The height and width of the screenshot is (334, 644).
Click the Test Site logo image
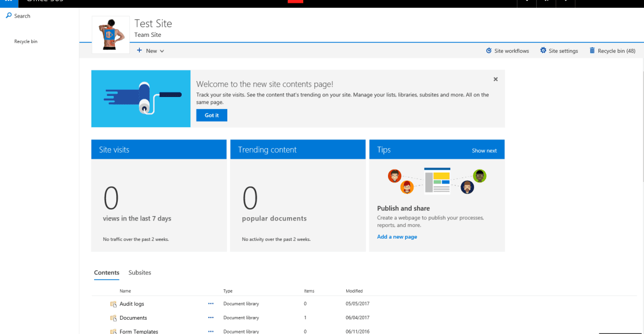111,34
